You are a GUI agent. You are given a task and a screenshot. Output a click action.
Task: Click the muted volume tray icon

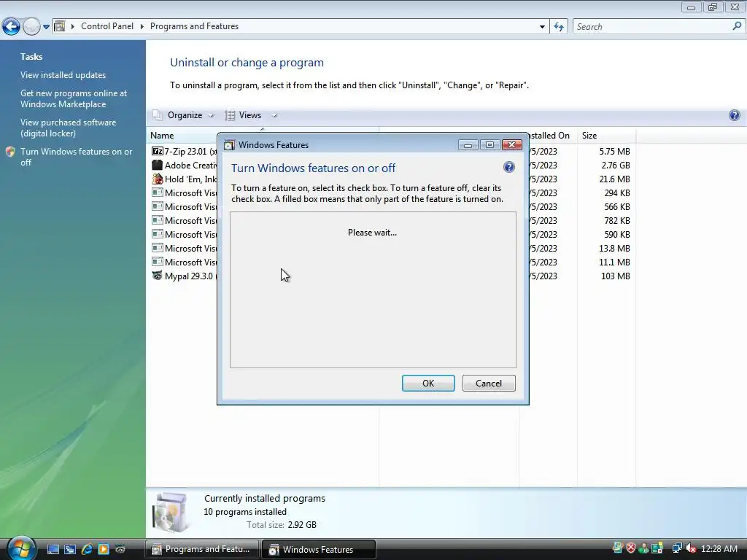pyautogui.click(x=691, y=548)
